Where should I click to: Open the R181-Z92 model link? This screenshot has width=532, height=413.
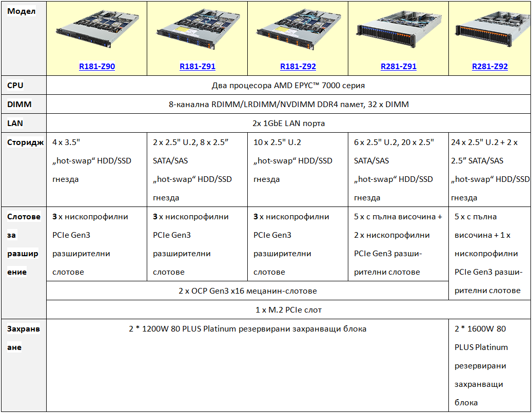[298, 67]
